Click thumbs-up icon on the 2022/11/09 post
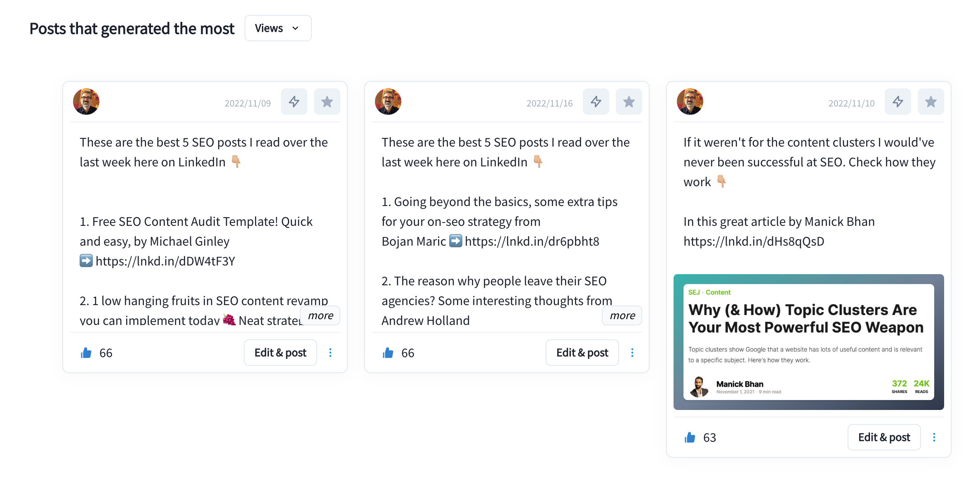The width and height of the screenshot is (980, 488). pyautogui.click(x=86, y=353)
